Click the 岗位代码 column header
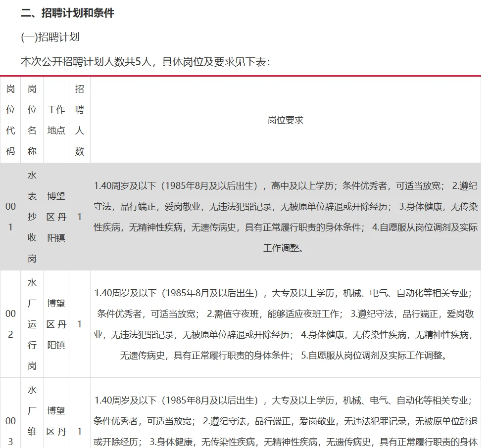 [x=10, y=120]
